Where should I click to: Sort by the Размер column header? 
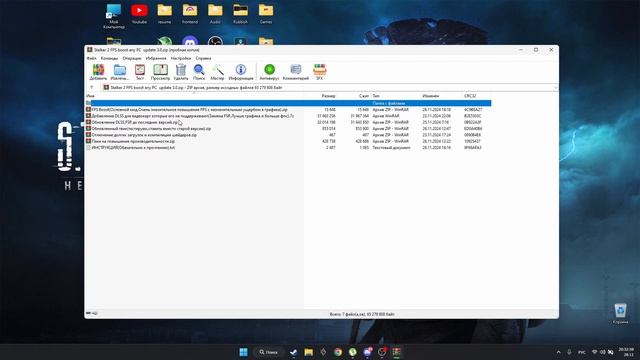point(329,96)
